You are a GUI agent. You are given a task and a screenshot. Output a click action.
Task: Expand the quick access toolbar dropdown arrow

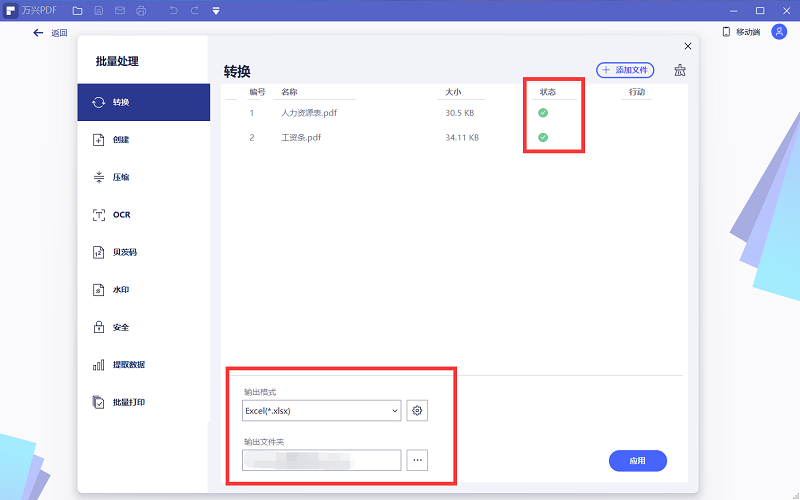click(x=216, y=11)
